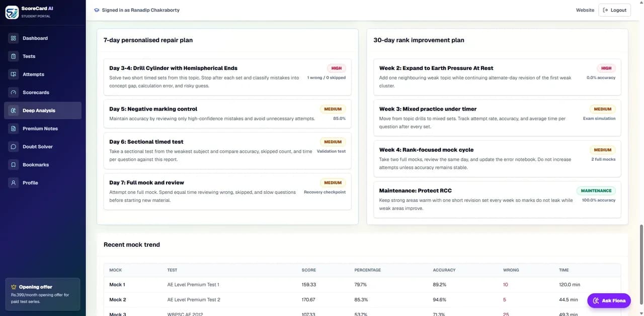Image resolution: width=644 pixels, height=316 pixels.
Task: Click the Logout button
Action: [614, 10]
